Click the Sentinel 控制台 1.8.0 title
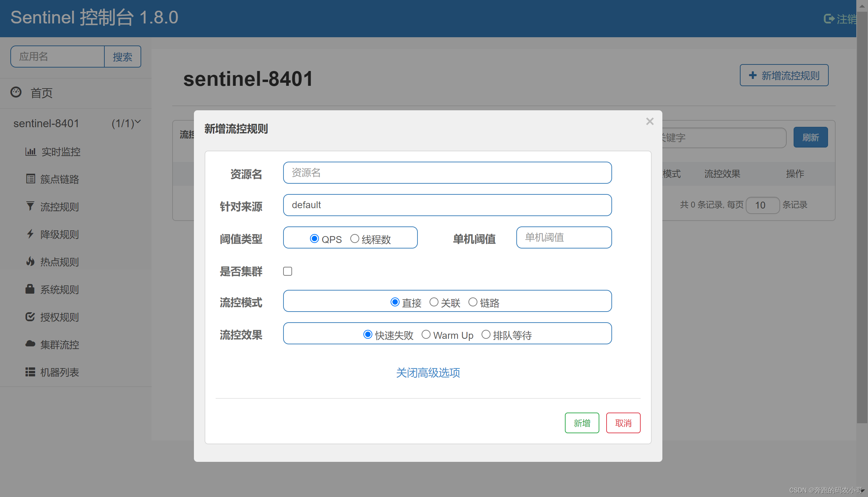This screenshot has width=868, height=497. [94, 17]
